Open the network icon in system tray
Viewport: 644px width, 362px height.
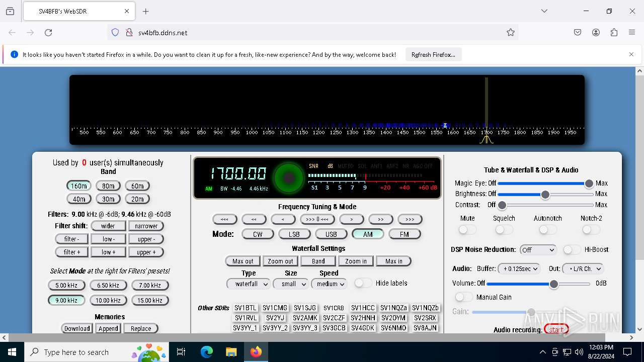click(567, 352)
